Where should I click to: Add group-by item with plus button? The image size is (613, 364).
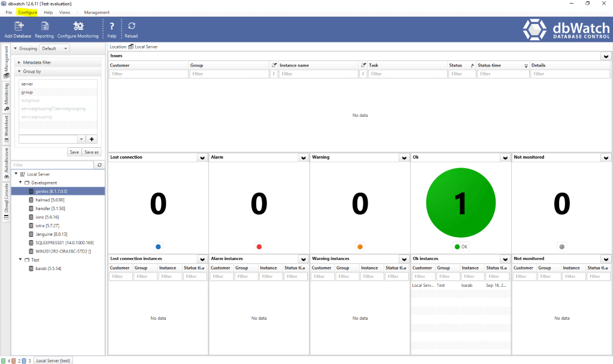point(92,139)
